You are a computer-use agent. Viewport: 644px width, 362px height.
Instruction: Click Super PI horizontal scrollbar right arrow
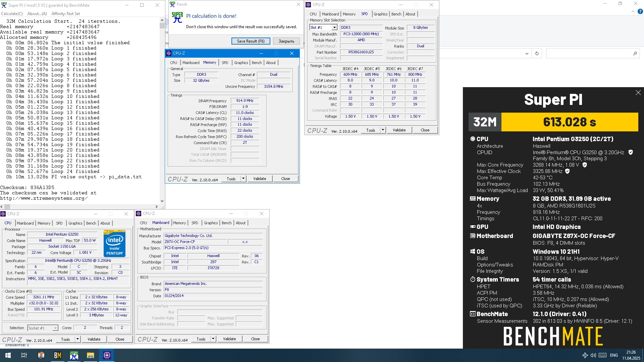[157, 206]
